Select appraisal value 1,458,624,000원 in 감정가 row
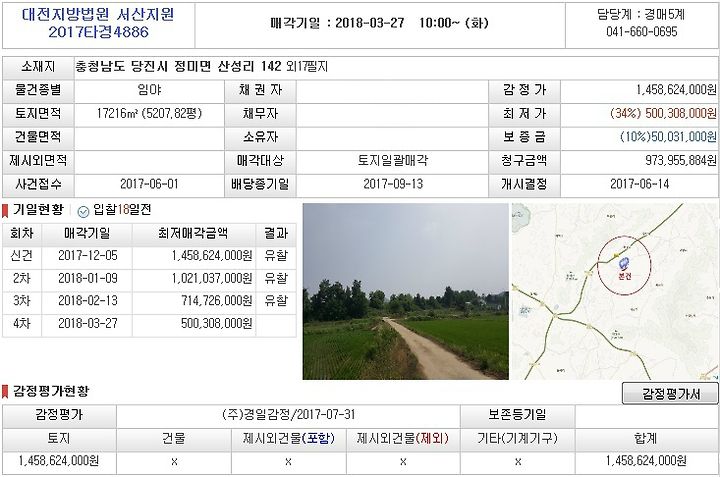 point(676,90)
